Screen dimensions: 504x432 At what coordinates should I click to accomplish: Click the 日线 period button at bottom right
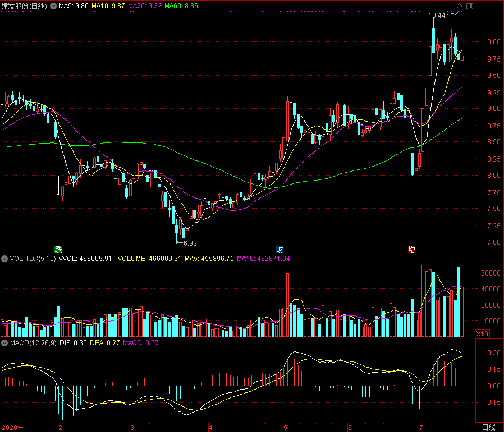coord(489,428)
